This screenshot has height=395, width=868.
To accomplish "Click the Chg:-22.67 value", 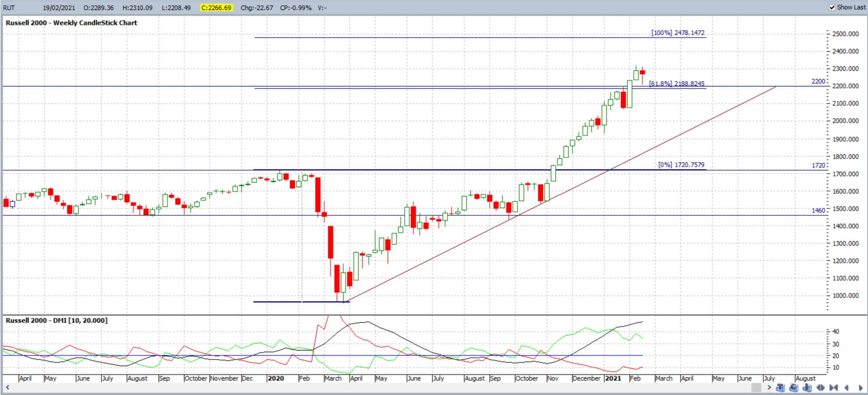I will coord(257,8).
